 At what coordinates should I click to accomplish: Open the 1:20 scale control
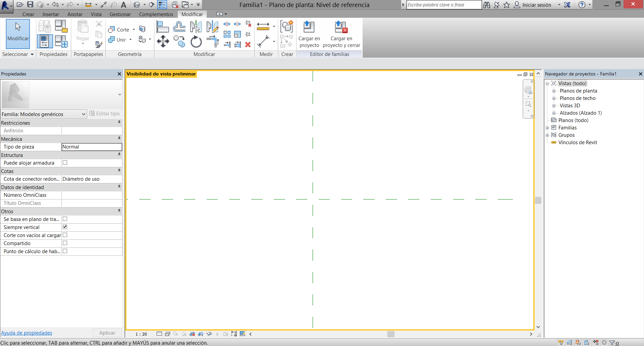141,334
